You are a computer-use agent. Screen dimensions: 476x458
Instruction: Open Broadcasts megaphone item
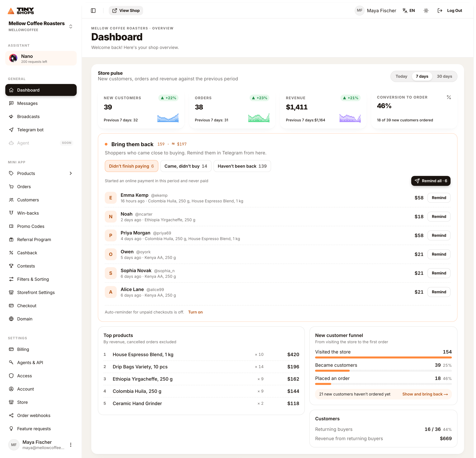pyautogui.click(x=41, y=116)
